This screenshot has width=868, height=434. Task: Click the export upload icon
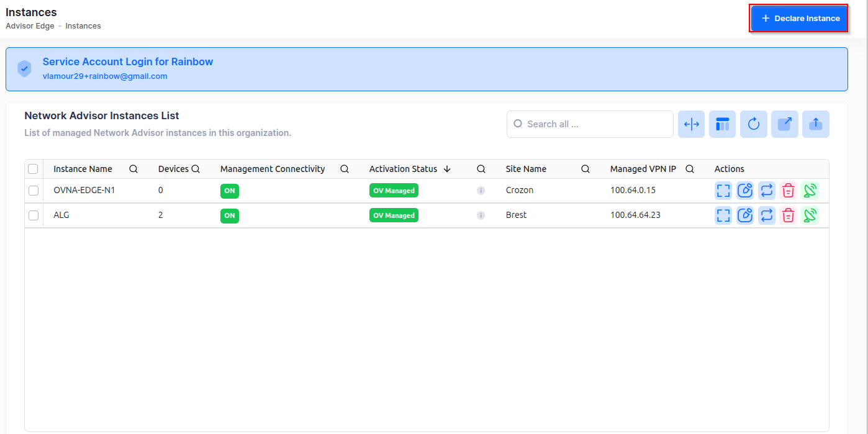(x=816, y=124)
